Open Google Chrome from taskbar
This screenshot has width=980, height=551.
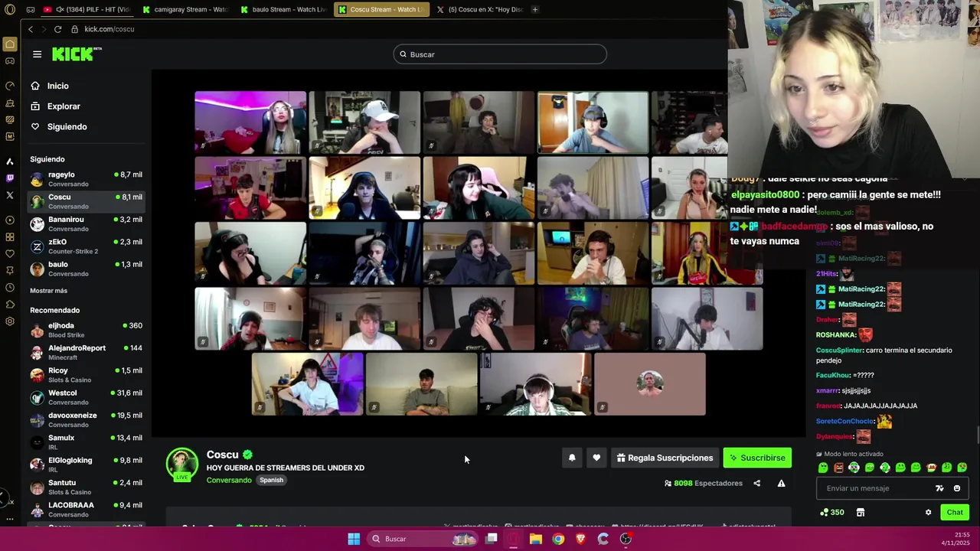click(558, 539)
